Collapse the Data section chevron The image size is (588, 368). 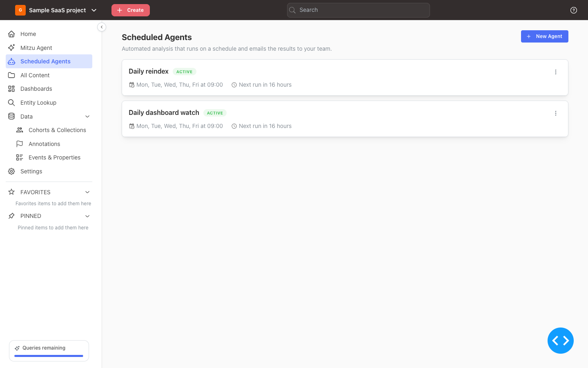tap(87, 117)
